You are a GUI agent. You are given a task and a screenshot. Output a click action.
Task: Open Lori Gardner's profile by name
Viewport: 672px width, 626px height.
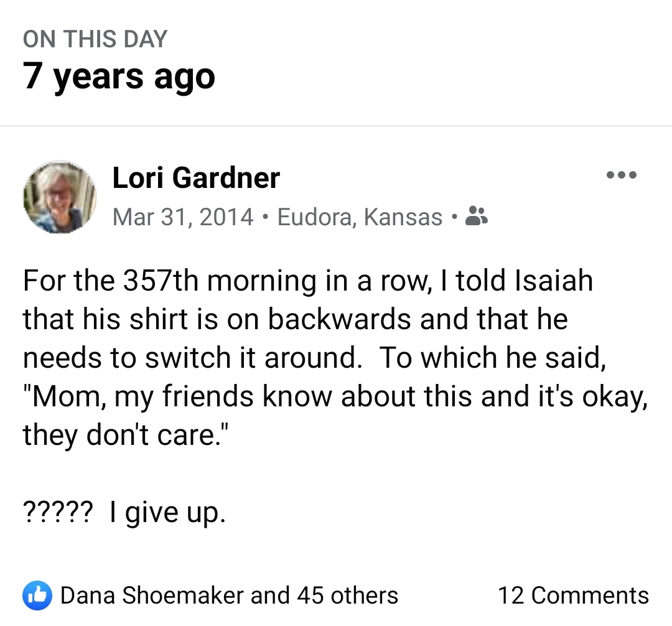(196, 178)
